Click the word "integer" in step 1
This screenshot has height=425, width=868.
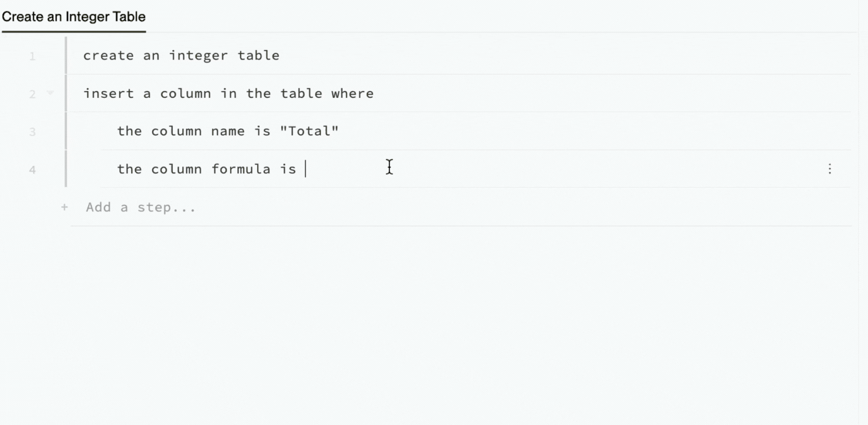(198, 55)
